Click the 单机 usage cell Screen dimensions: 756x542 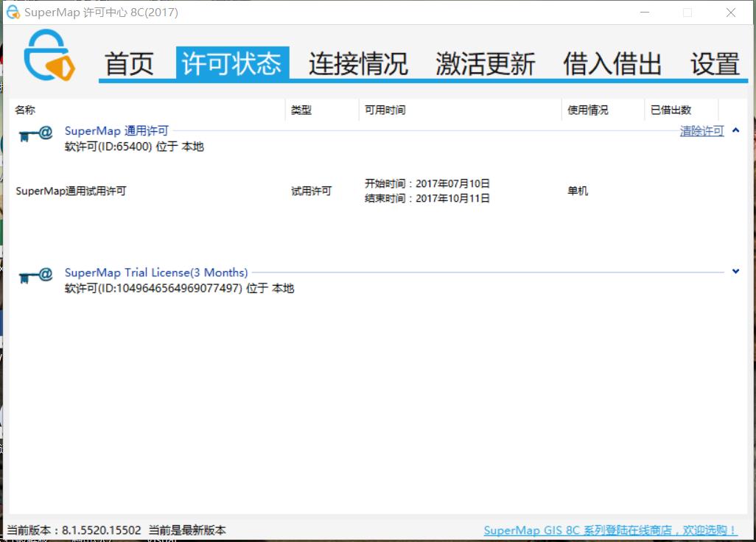tap(578, 191)
